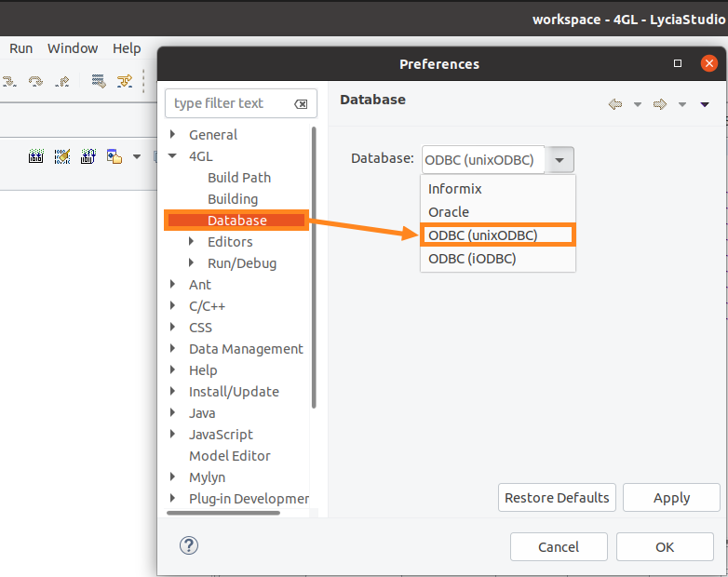The width and height of the screenshot is (728, 577).
Task: Choose ODBC (iODBC) option in the list
Action: (x=472, y=259)
